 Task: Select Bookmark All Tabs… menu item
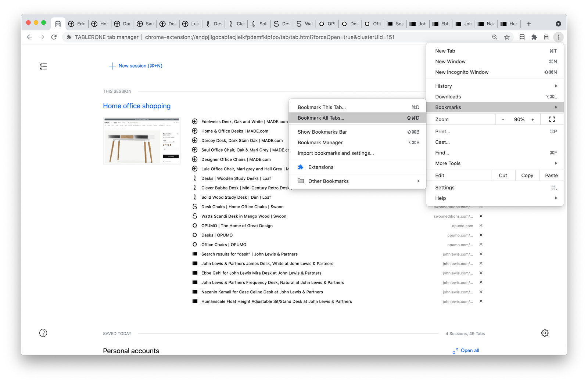(x=357, y=118)
